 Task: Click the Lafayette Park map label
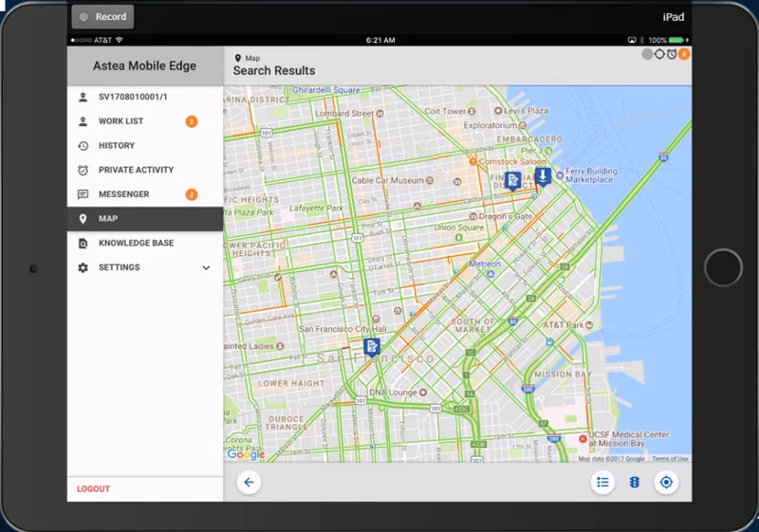(x=316, y=209)
